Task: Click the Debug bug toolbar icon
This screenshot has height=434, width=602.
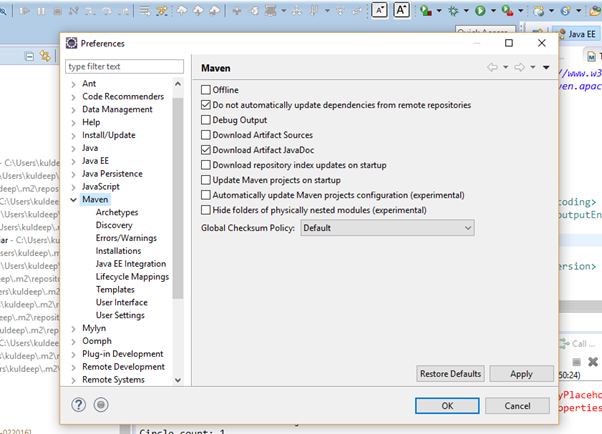Action: 454,11
